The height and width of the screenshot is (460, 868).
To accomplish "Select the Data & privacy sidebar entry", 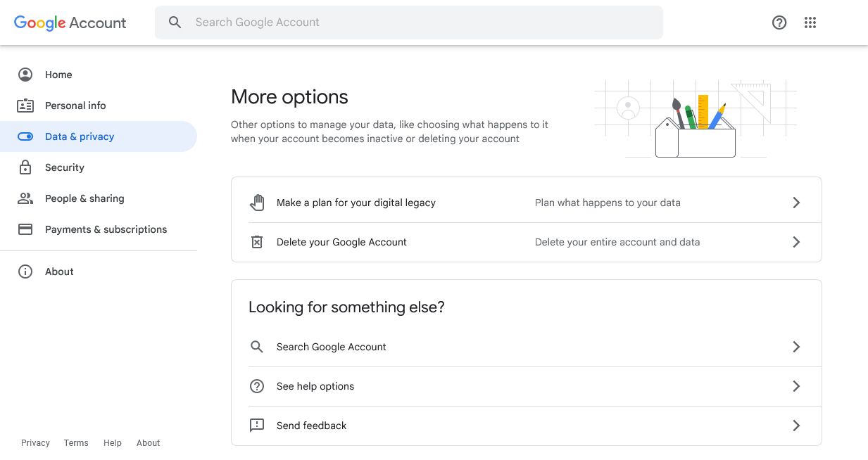I will point(80,136).
